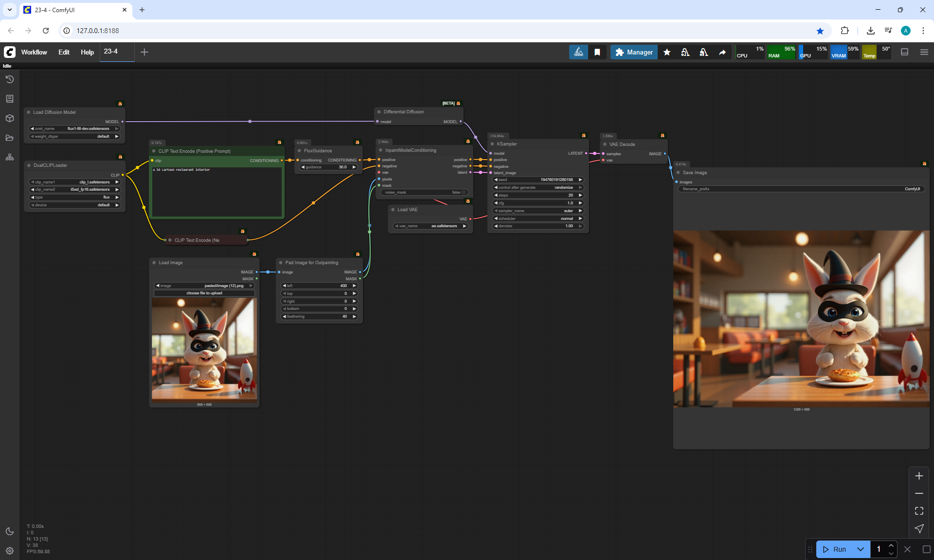The width and height of the screenshot is (934, 560).
Task: Adjust the guidance value slider in FluxGuidance
Action: pyautogui.click(x=328, y=167)
